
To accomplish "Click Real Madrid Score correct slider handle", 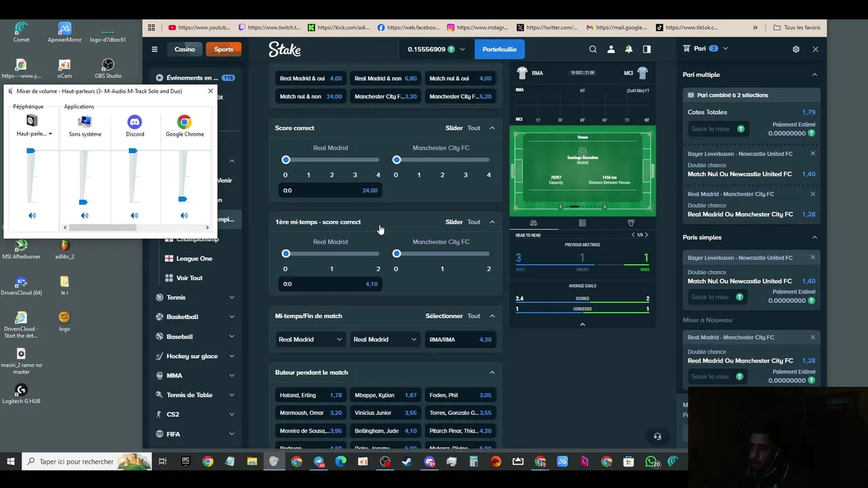I will pos(285,160).
